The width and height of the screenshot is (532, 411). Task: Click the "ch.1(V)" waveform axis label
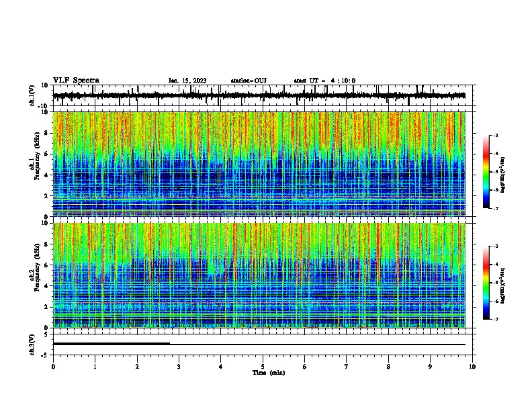click(x=32, y=95)
